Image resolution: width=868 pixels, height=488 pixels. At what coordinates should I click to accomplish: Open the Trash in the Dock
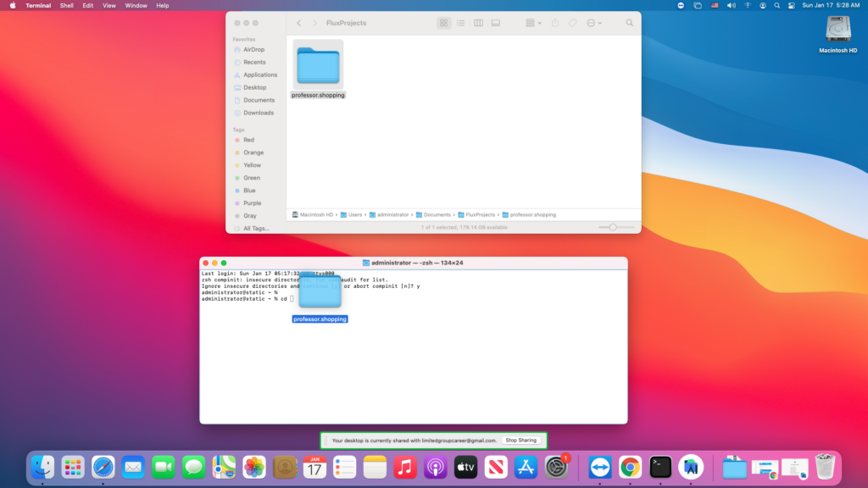coord(825,468)
